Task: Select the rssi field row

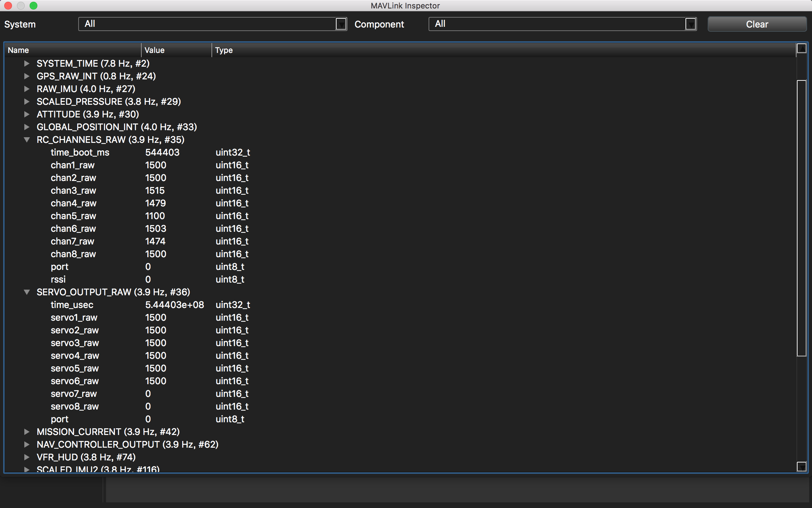Action: click(400, 279)
